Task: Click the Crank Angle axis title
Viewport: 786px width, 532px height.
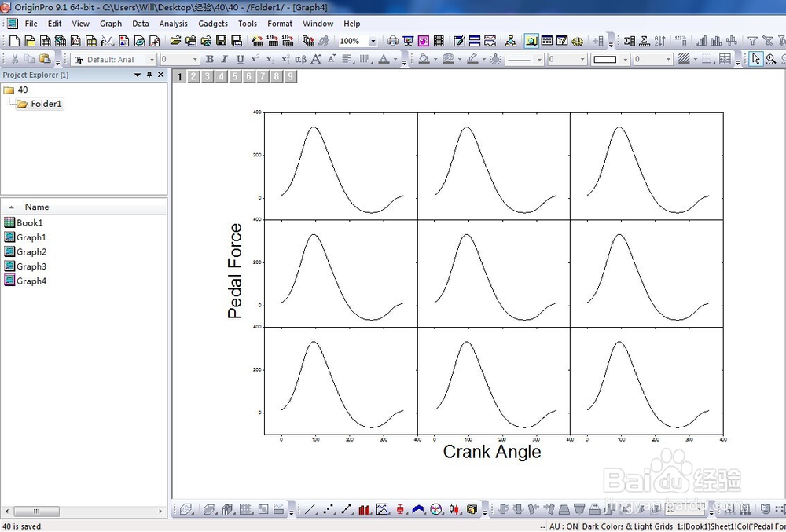Action: (x=492, y=451)
